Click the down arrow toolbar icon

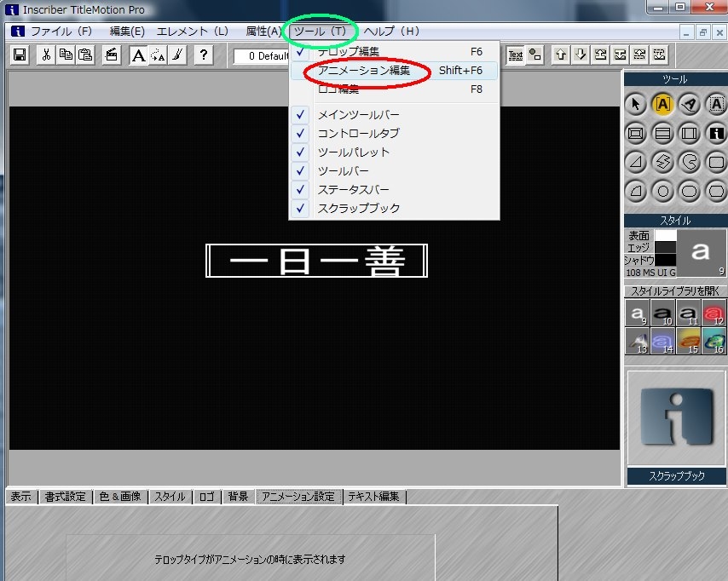(581, 55)
